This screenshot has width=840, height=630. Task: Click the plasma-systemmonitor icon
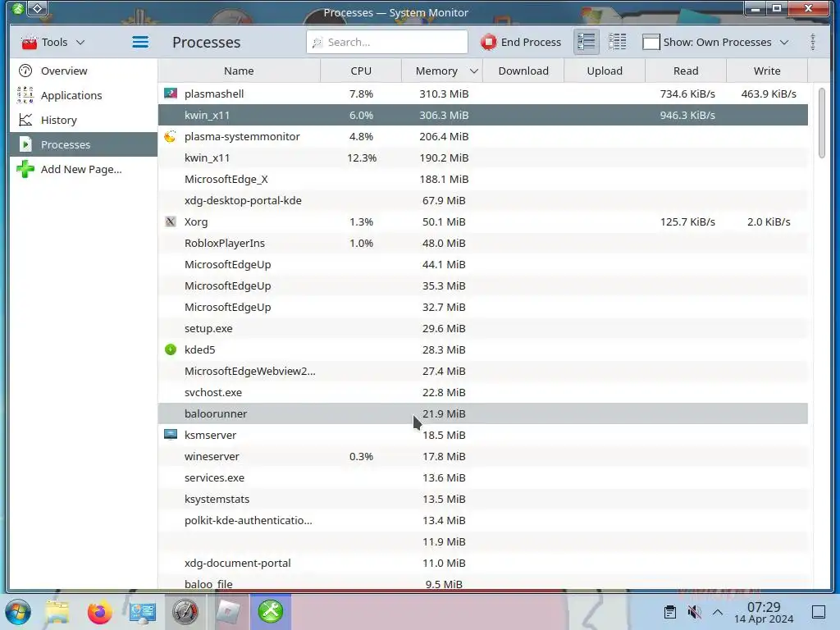click(x=171, y=136)
